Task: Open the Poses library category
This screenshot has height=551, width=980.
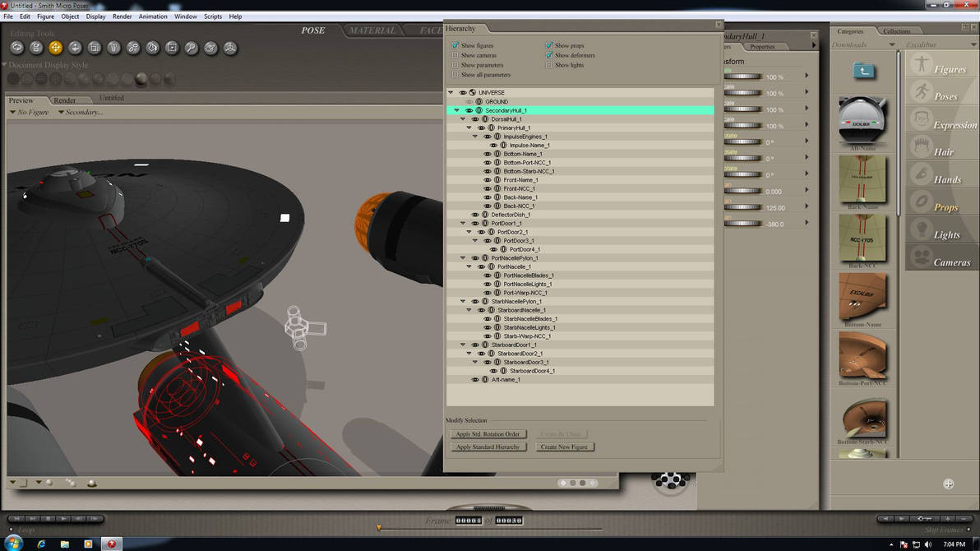Action: pos(942,91)
